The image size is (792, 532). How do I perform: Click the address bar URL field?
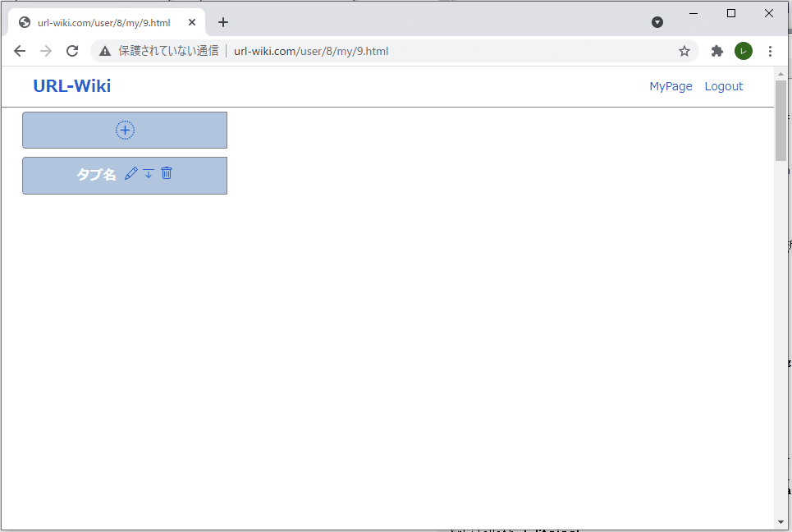[394, 51]
